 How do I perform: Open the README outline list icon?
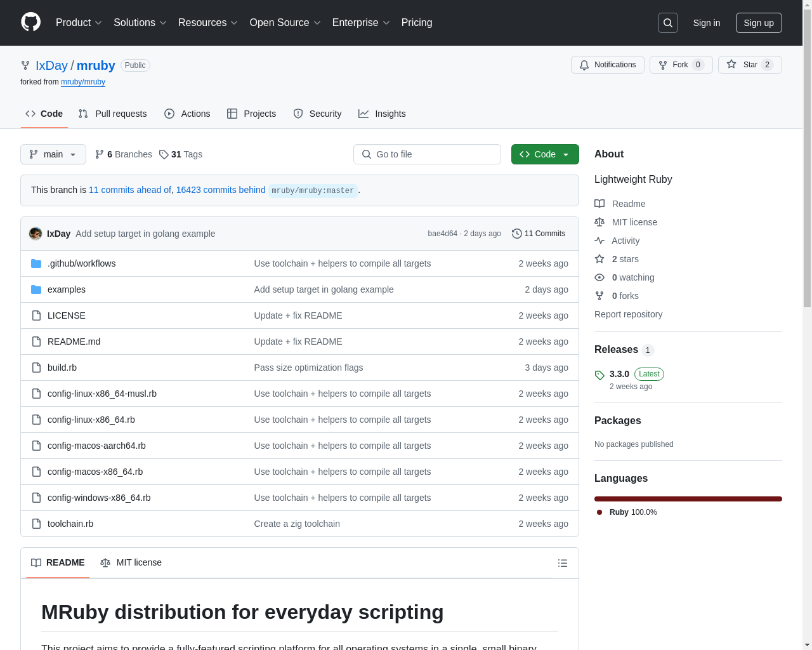point(563,563)
